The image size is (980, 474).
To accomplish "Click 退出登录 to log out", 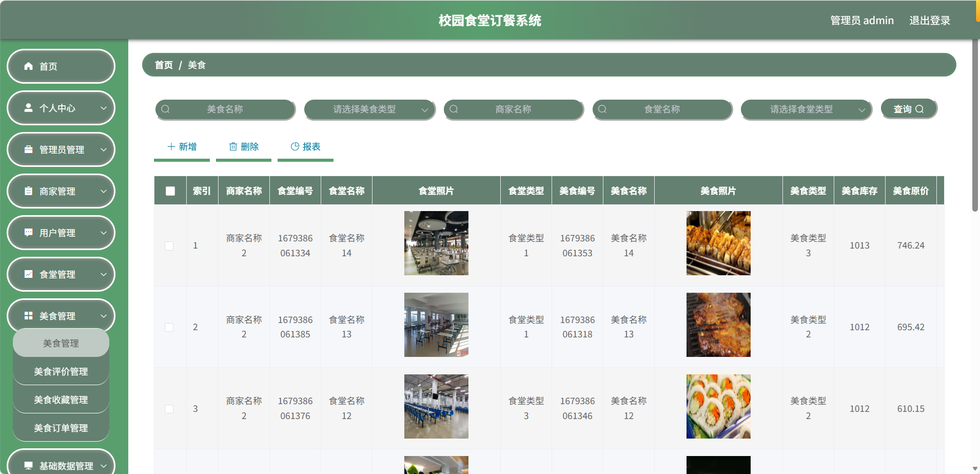I will 930,21.
